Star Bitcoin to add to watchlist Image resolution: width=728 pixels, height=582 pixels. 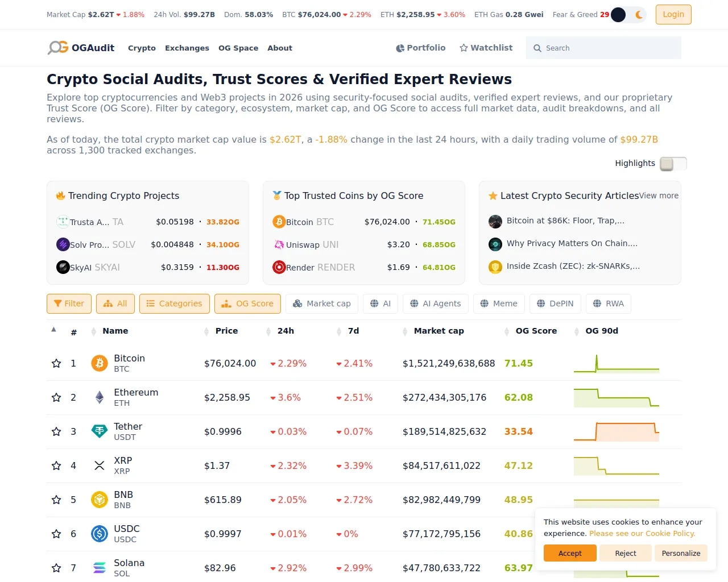(x=56, y=363)
